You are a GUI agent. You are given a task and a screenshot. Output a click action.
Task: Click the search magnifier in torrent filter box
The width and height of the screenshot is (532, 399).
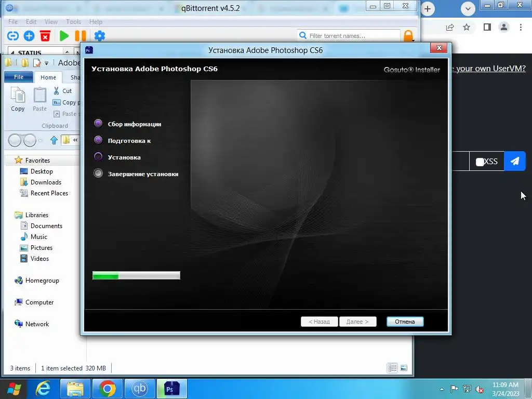coord(303,35)
